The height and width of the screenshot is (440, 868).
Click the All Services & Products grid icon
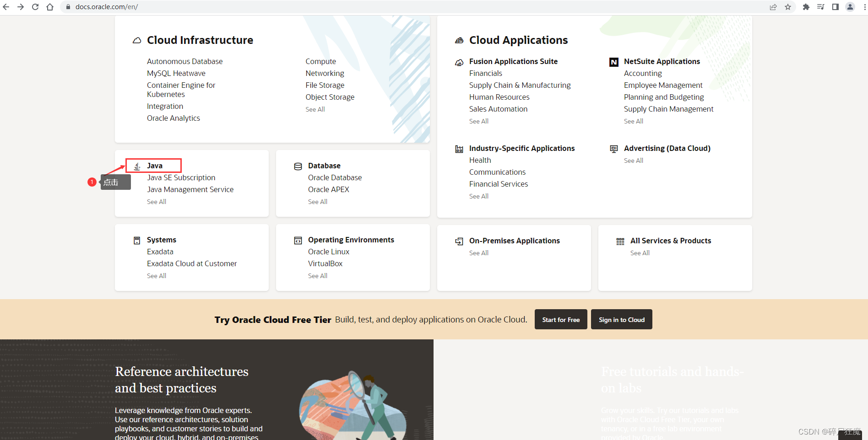620,241
